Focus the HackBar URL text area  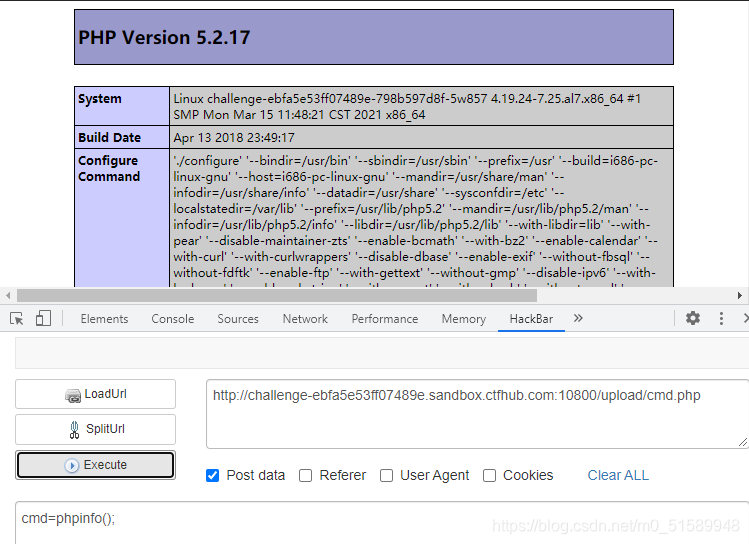pyautogui.click(x=478, y=414)
